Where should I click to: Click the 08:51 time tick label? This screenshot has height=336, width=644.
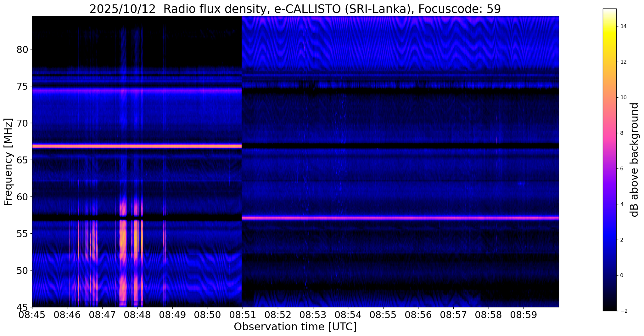[243, 315]
